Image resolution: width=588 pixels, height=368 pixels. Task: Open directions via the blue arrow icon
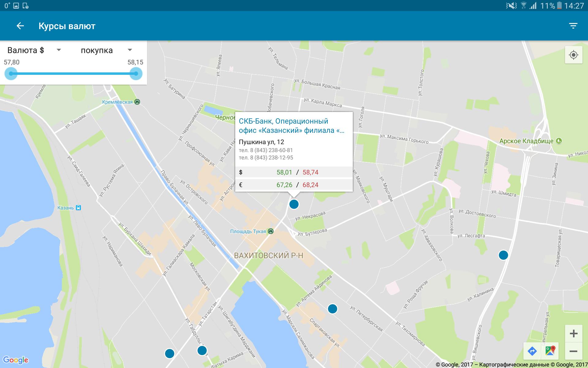(x=532, y=351)
